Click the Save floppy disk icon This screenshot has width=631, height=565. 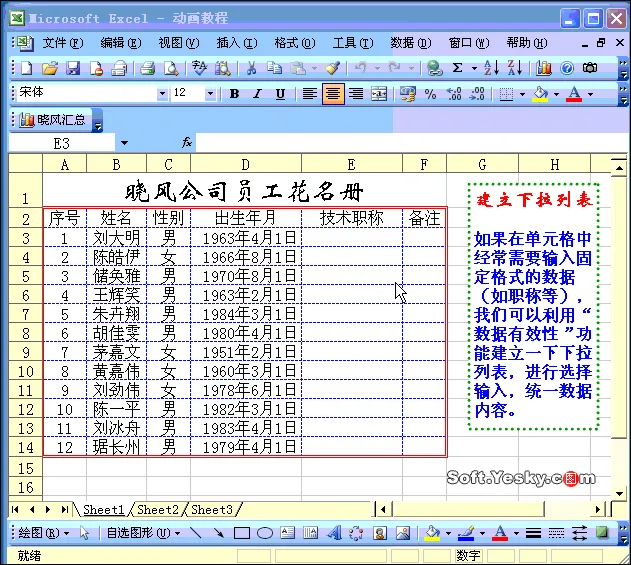tap(73, 68)
